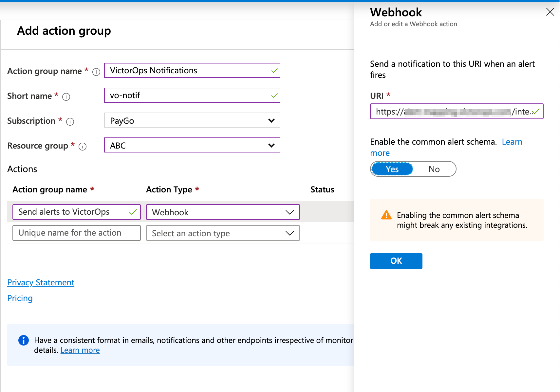Click the checkmark beside Send alerts to VictorOps

[x=133, y=212]
